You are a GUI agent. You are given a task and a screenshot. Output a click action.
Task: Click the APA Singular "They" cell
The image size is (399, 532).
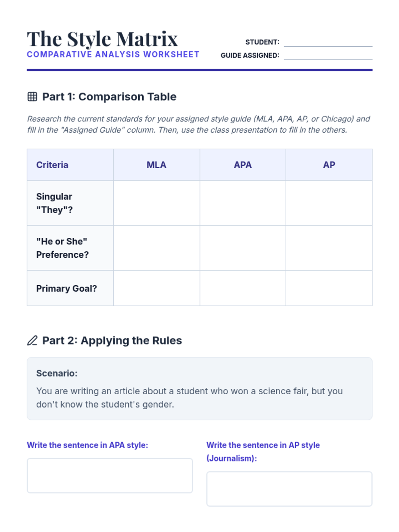point(243,203)
